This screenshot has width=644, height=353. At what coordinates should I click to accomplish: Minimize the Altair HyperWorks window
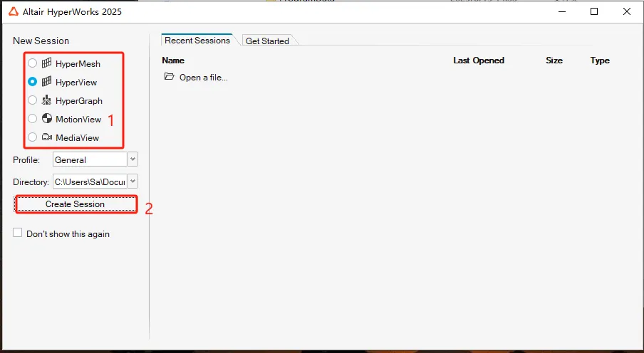click(562, 11)
